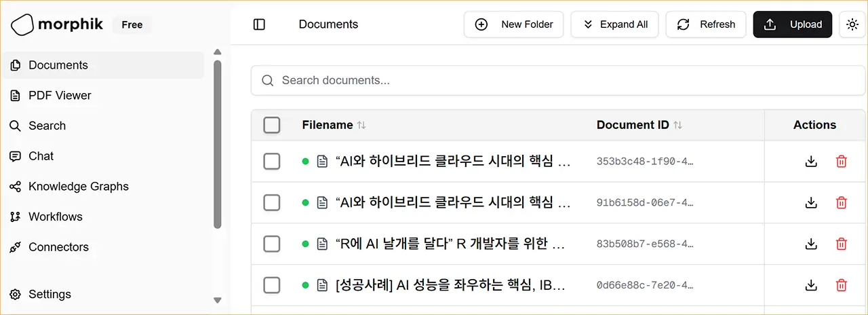Sort the list by Document ID
868x315 pixels.
coord(639,125)
